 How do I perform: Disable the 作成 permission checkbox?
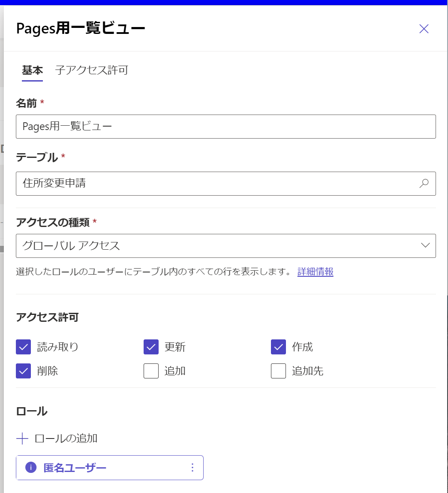278,347
